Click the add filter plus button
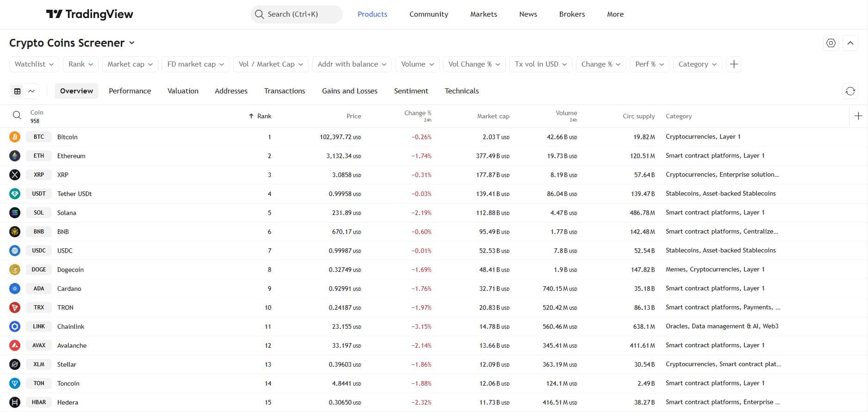Screen dimensions: 868x412 tap(734, 64)
